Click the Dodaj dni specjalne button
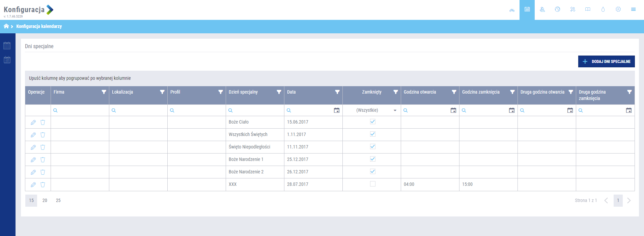The width and height of the screenshot is (644, 236). click(x=606, y=62)
